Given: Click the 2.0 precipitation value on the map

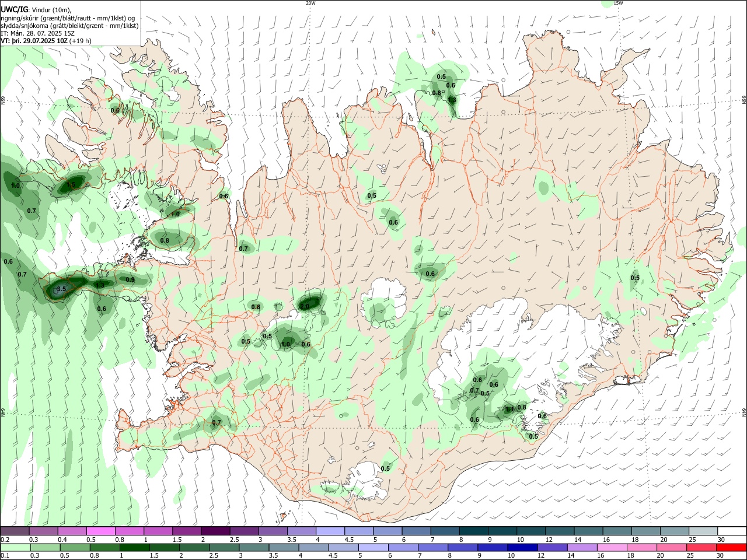Looking at the screenshot, I should [x=305, y=306].
